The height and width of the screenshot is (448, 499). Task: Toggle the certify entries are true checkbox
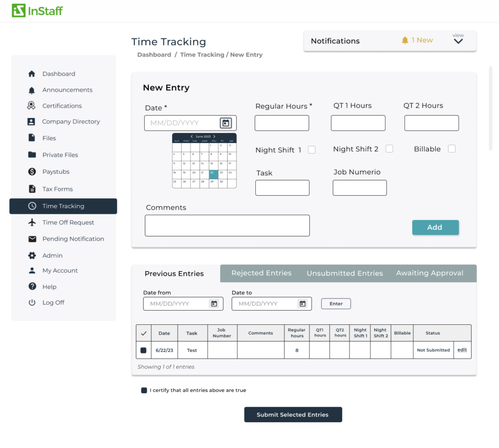[x=144, y=391]
